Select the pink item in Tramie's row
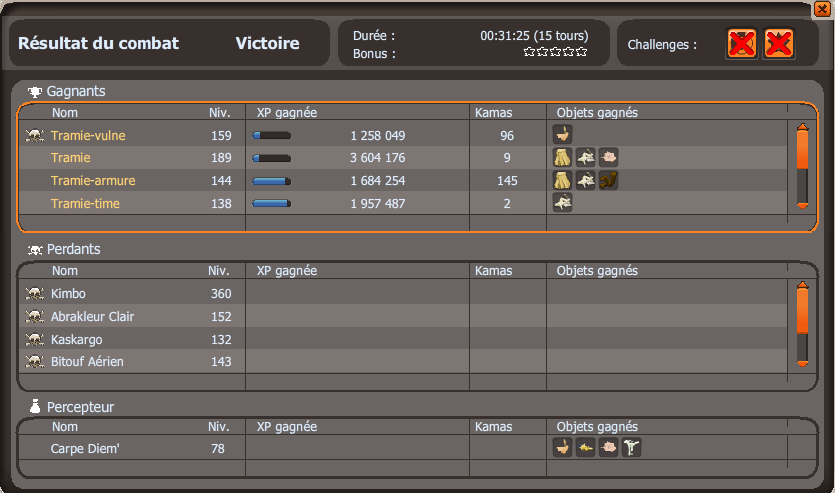This screenshot has width=835, height=493. tap(608, 158)
